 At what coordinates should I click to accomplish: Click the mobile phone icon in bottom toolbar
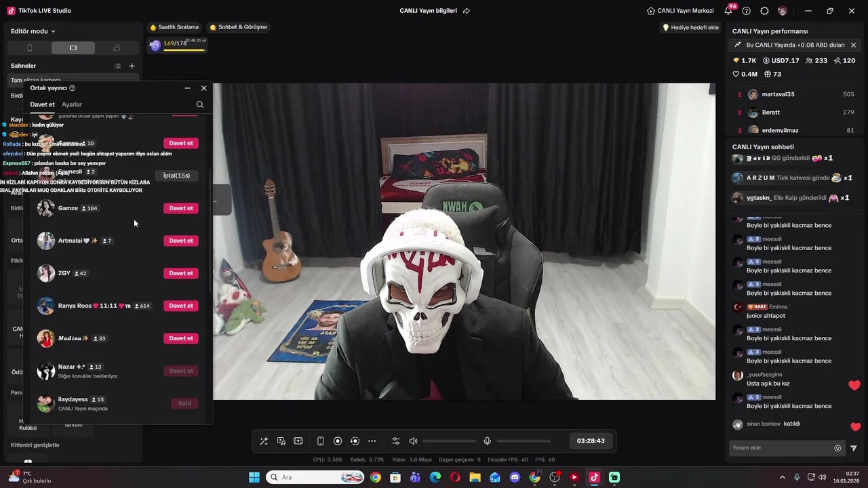coord(321,441)
